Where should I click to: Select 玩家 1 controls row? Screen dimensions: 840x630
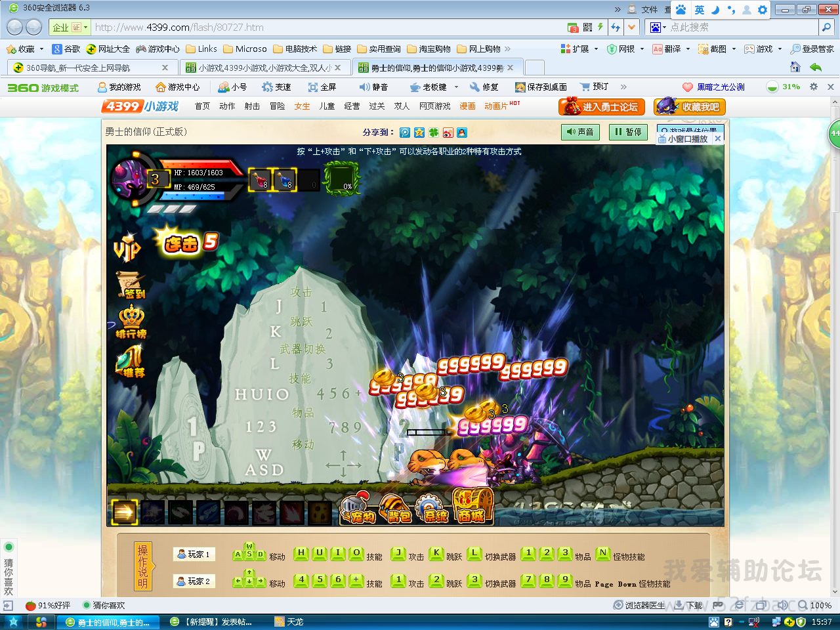coord(194,555)
